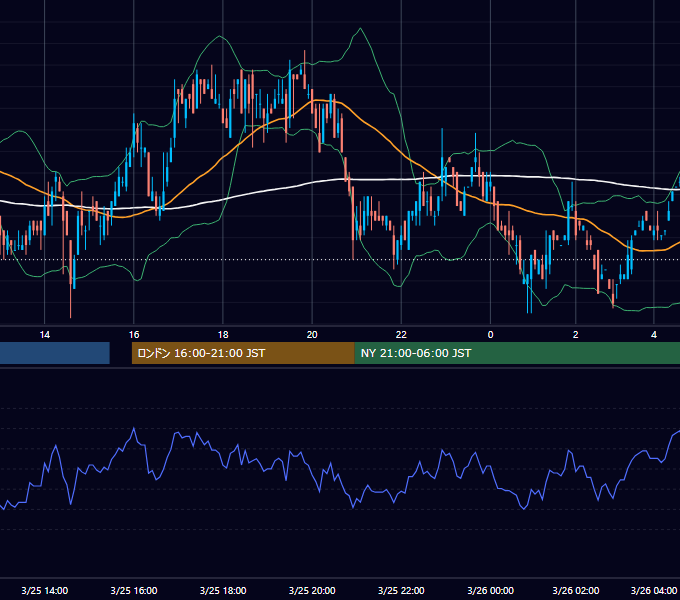This screenshot has width=680, height=600.
Task: Click the 3/25 20:00 date label
Action: pos(312,590)
